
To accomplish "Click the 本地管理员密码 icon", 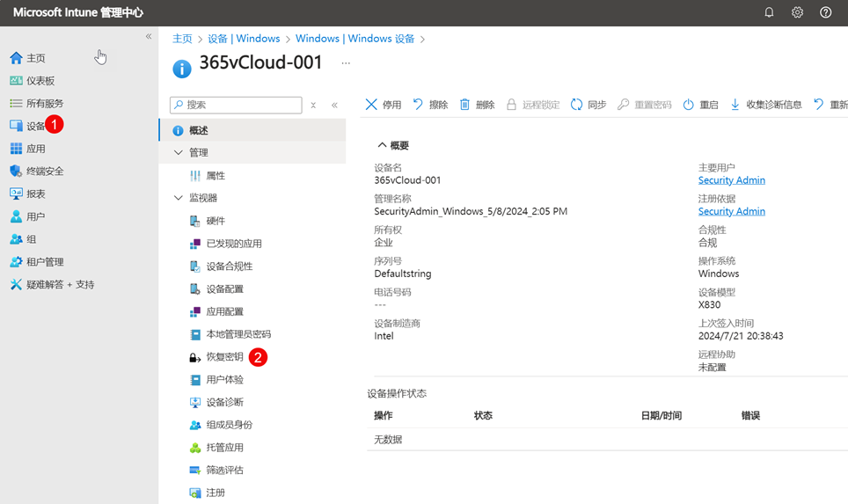I will (x=194, y=335).
